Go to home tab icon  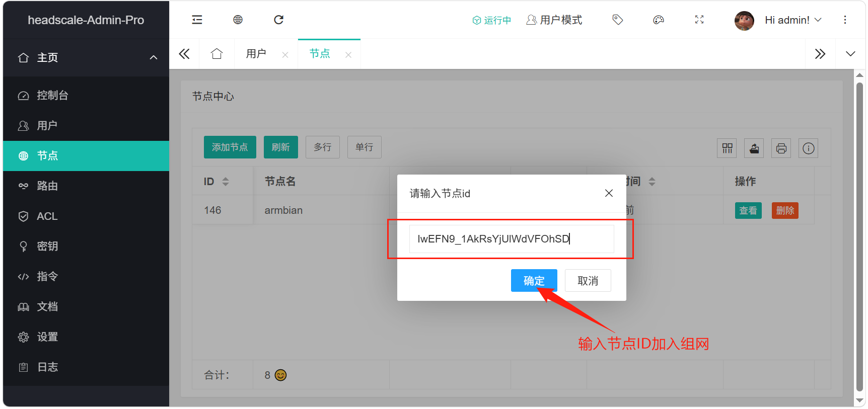click(216, 54)
